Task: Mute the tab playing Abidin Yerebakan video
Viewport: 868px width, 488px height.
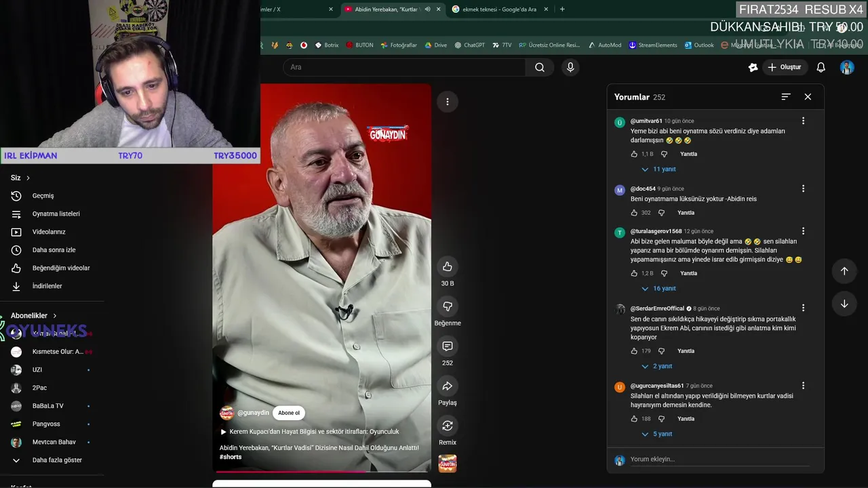Action: (427, 9)
